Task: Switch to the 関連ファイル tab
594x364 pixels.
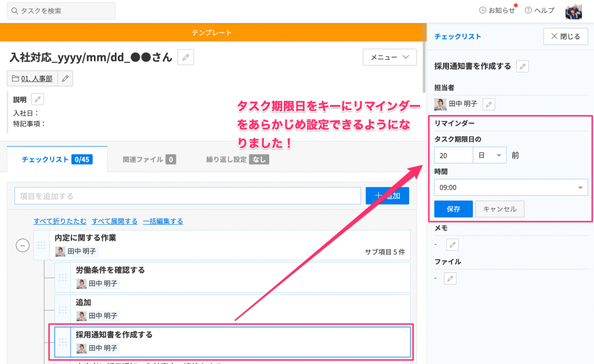Action: [149, 159]
